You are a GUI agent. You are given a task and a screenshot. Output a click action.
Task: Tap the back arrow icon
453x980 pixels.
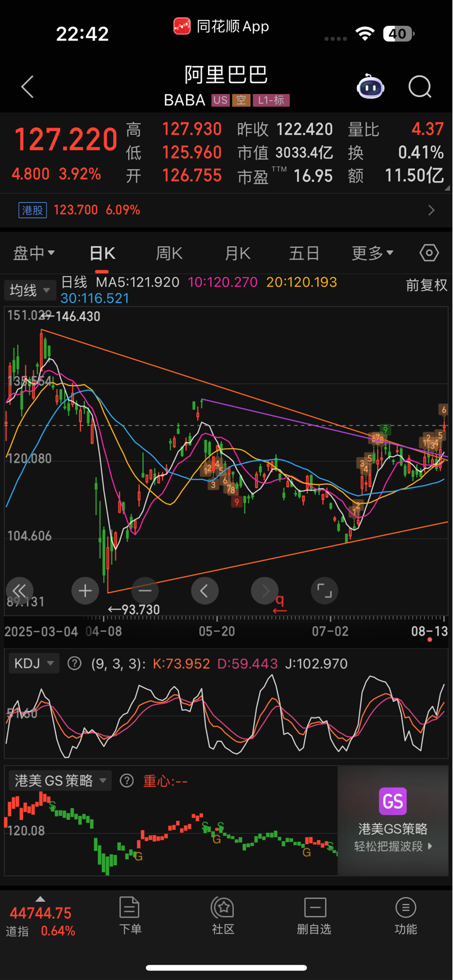pyautogui.click(x=28, y=87)
